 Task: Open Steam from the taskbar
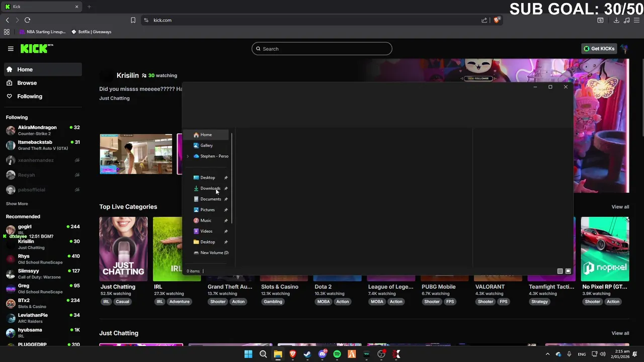(307, 354)
